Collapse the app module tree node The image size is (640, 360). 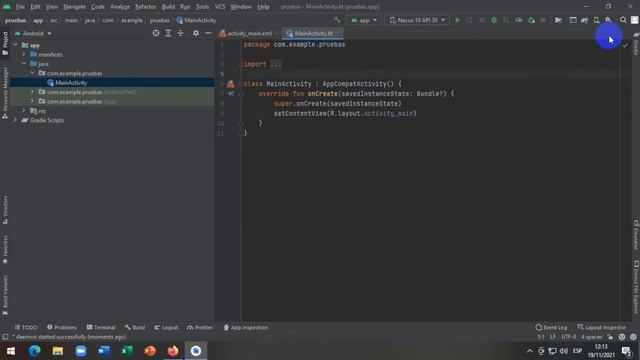point(16,45)
